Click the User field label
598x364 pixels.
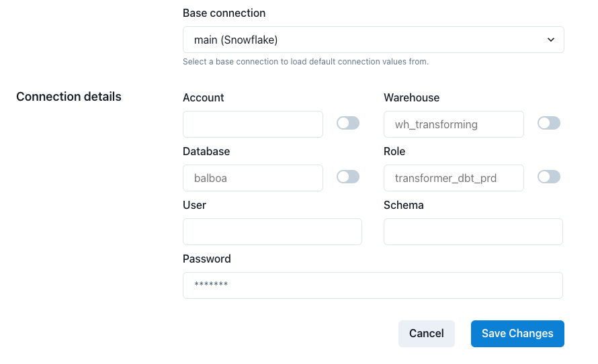tap(194, 205)
